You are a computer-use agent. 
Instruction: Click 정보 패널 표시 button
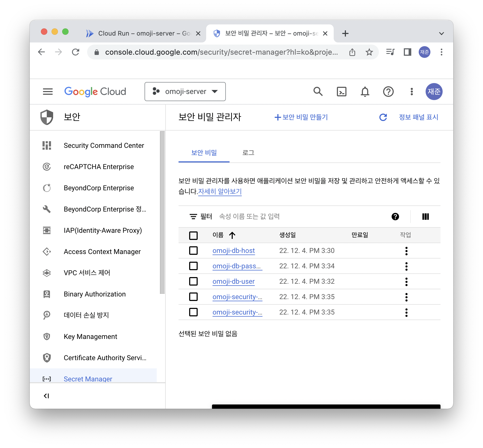[x=418, y=117]
